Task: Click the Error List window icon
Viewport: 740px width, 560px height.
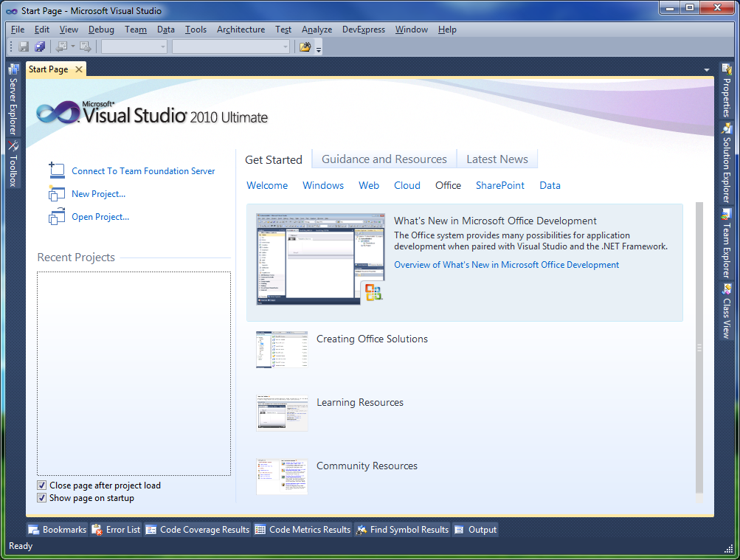Action: point(97,530)
